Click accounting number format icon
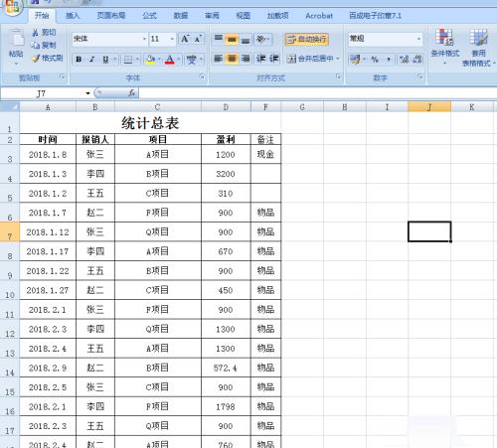This screenshot has width=497, height=448. 355,60
